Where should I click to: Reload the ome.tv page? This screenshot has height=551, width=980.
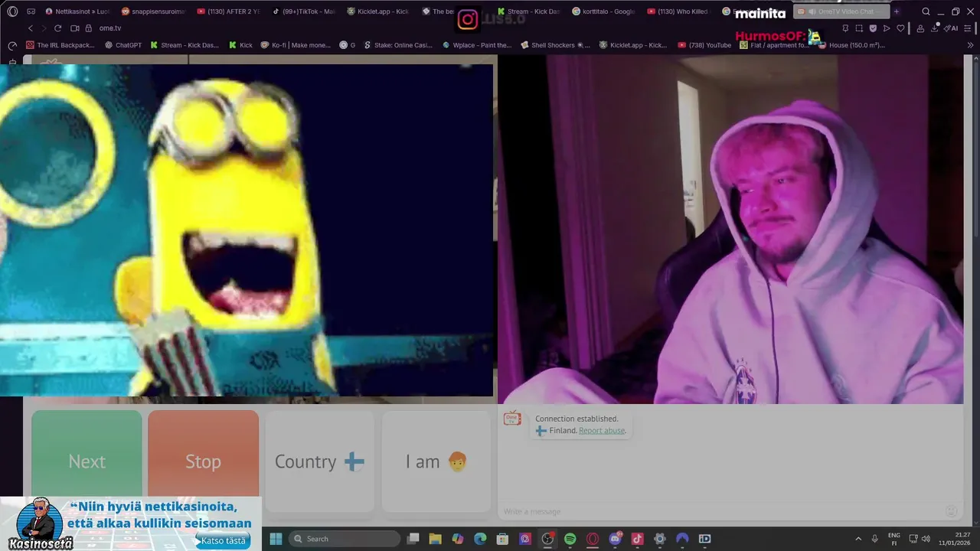[57, 28]
